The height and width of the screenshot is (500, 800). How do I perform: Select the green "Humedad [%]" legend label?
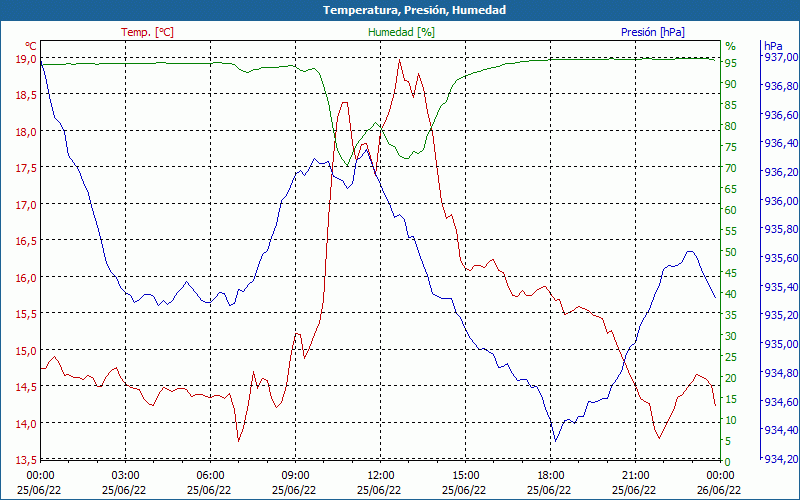(x=401, y=32)
